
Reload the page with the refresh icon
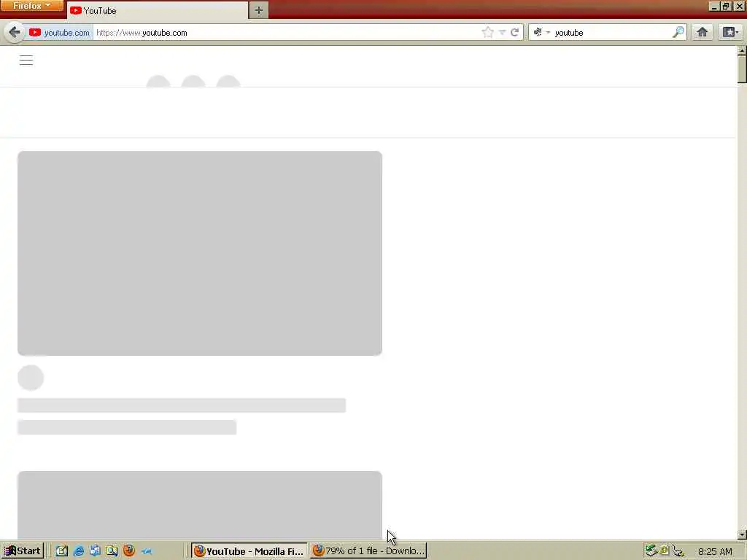pos(514,32)
